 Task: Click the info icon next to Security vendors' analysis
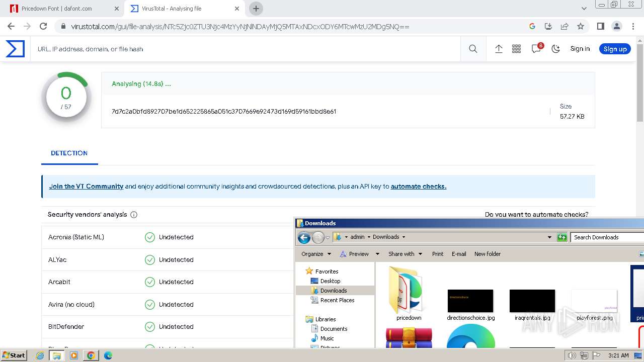coord(134,215)
